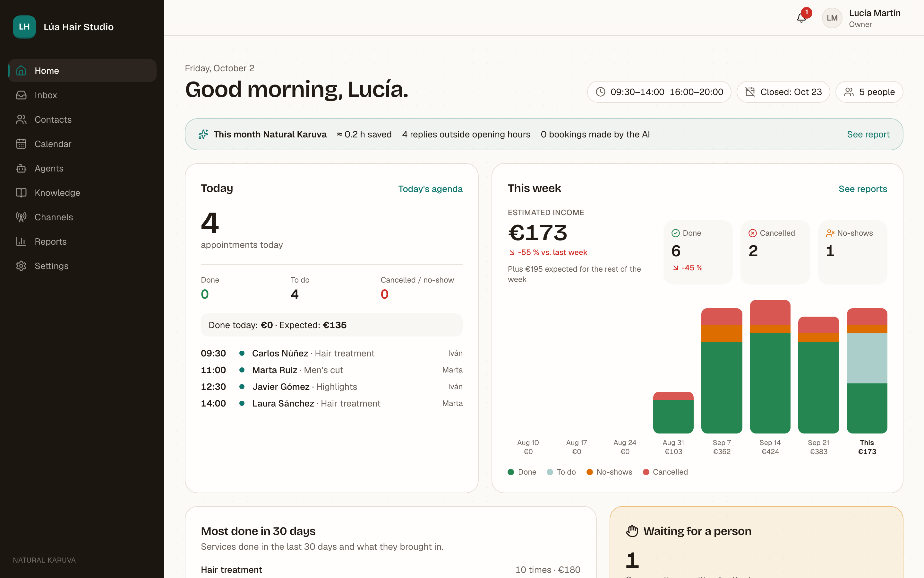Select the Aug 31 bar in chart
This screenshot has width=924, height=578.
pos(673,413)
